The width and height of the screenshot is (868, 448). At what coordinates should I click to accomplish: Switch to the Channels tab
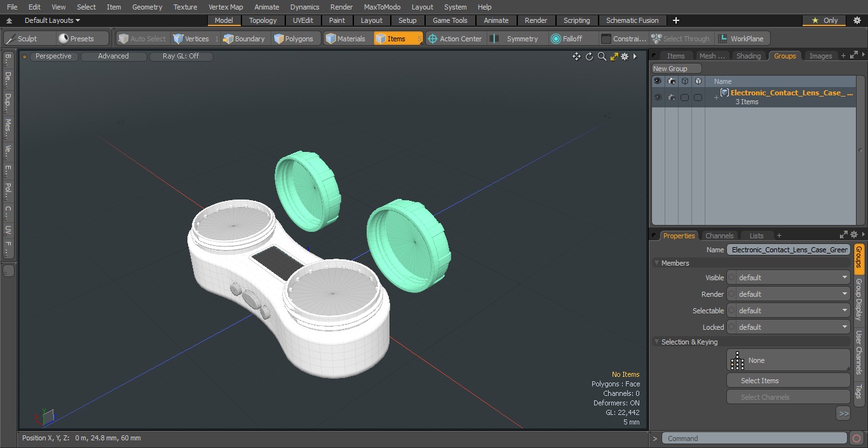(x=719, y=236)
